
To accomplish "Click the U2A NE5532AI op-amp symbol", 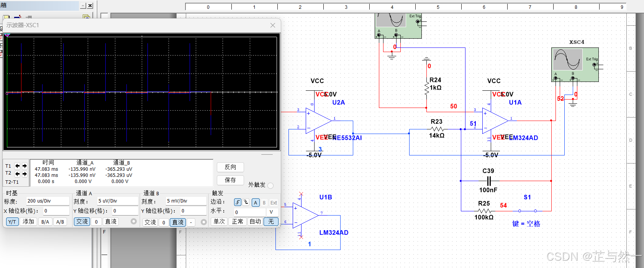I will [x=318, y=121].
